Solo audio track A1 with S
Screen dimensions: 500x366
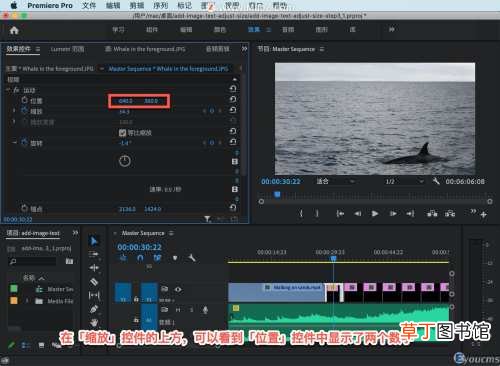point(192,310)
